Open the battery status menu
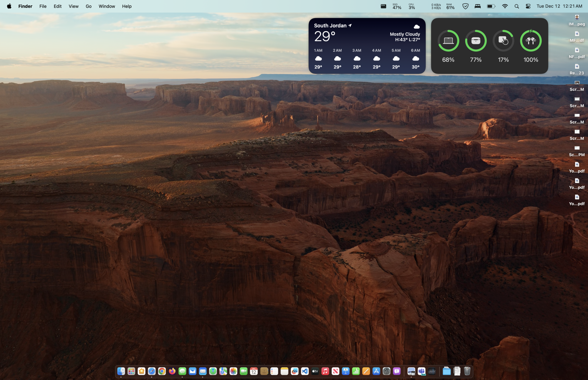Image resolution: width=588 pixels, height=380 pixels. (491, 6)
